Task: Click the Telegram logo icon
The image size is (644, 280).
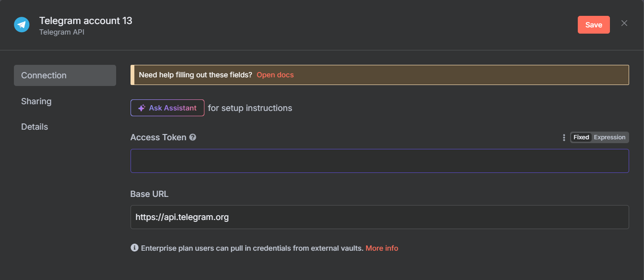Action: pyautogui.click(x=22, y=24)
